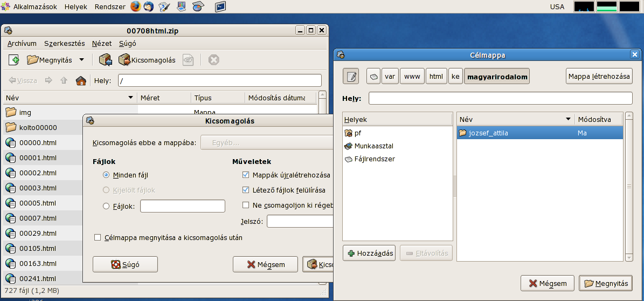Screen dimensions: 644x301
Task: Open the dropdown arrow beside Megnyitás
Action: tap(82, 60)
